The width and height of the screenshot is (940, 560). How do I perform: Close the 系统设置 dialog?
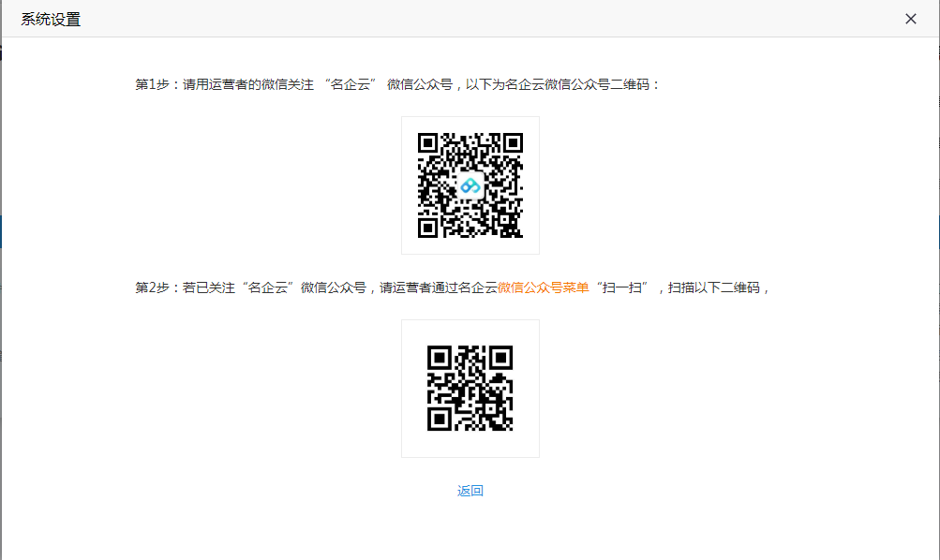coord(910,19)
